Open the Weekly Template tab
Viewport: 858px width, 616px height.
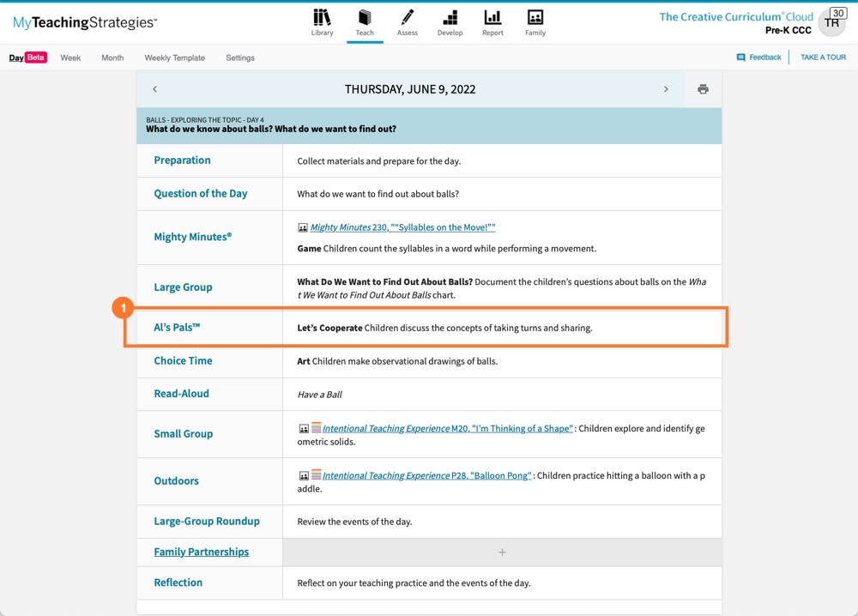point(174,57)
